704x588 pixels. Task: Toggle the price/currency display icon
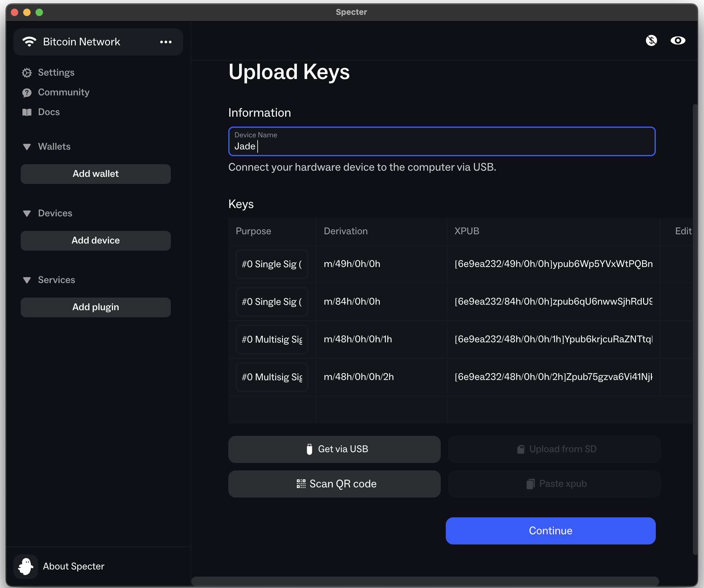tap(651, 40)
